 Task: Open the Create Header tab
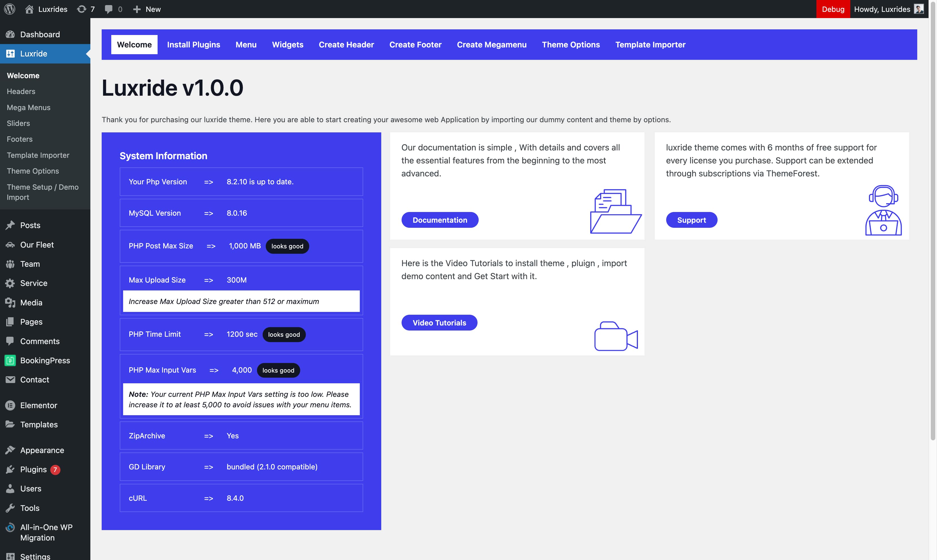[347, 45]
